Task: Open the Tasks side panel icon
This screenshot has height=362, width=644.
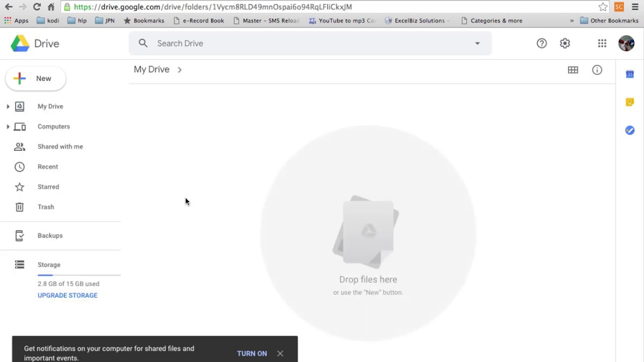Action: (x=630, y=130)
